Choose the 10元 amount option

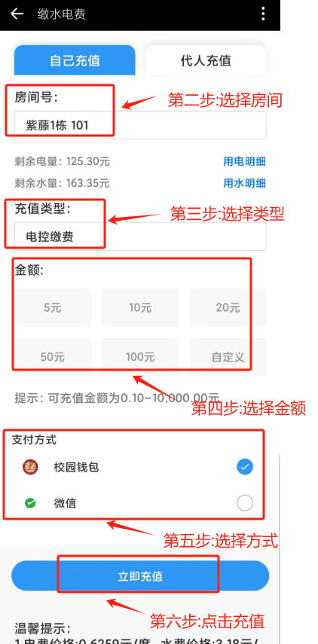140,307
